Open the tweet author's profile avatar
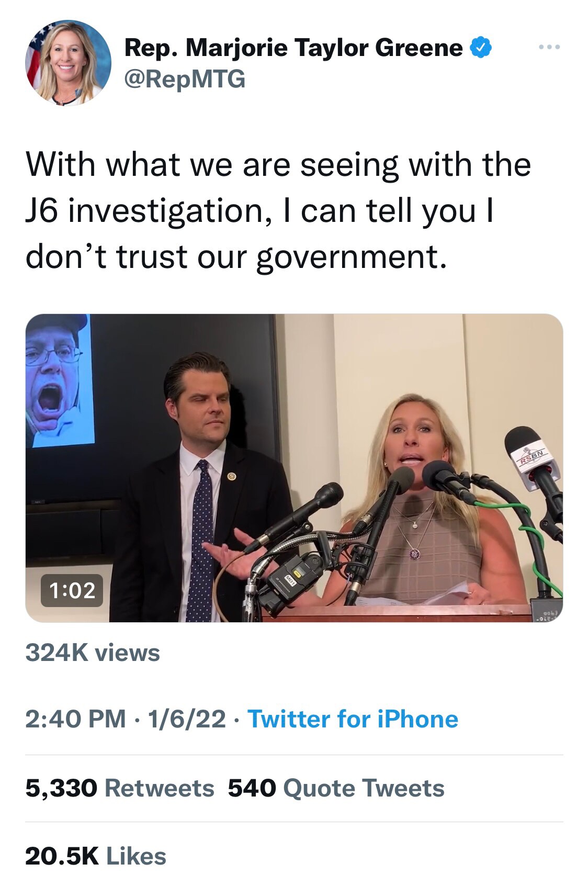The image size is (588, 886). (x=68, y=63)
